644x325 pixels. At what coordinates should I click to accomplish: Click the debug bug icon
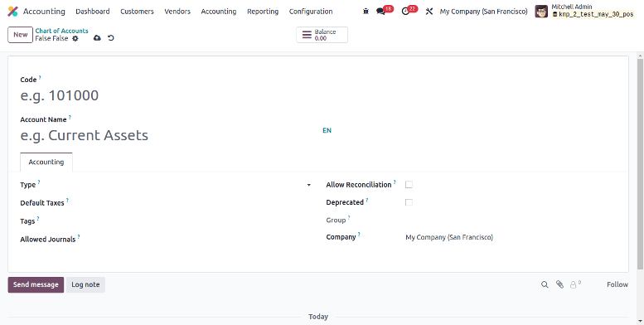pos(366,12)
